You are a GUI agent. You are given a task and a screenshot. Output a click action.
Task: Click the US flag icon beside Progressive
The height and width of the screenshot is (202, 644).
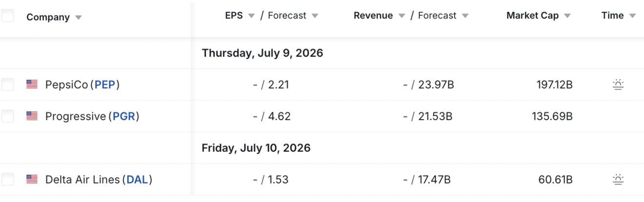coord(32,116)
